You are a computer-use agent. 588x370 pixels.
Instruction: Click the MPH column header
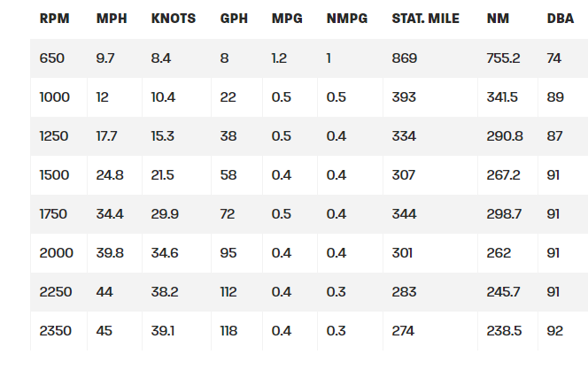tap(111, 19)
